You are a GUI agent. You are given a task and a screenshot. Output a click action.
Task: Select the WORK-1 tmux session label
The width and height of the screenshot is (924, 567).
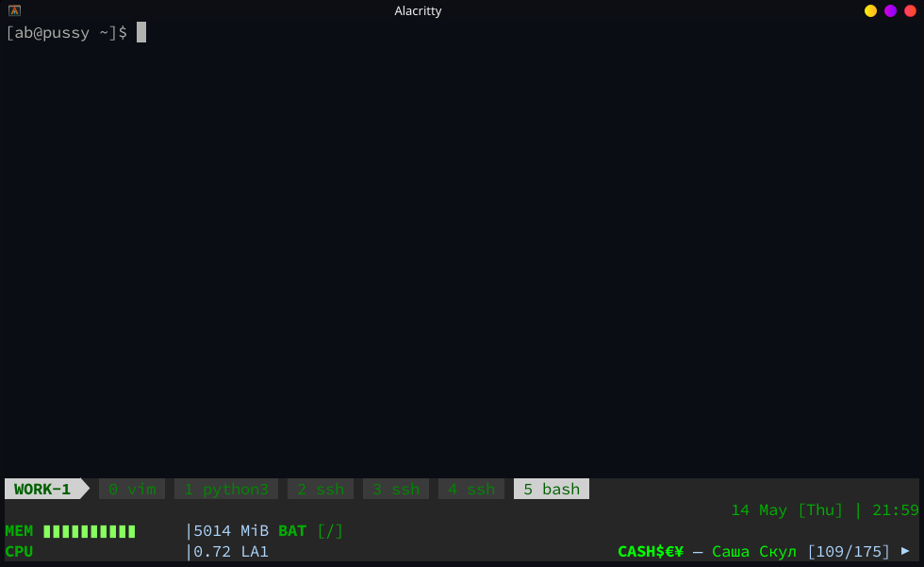click(x=42, y=489)
